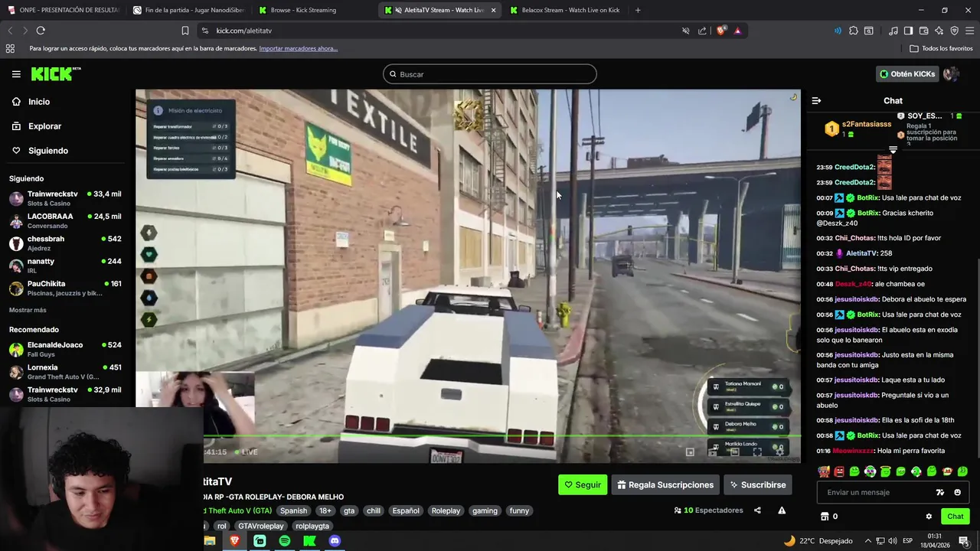Viewport: 980px width, 551px height.
Task: Toggle media audio playing indicator
Action: click(x=838, y=31)
